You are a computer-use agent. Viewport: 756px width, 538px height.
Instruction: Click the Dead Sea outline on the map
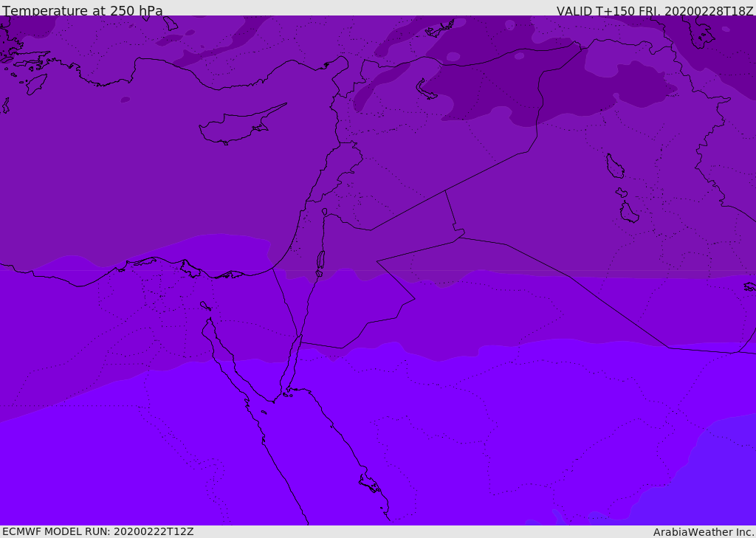coord(320,261)
